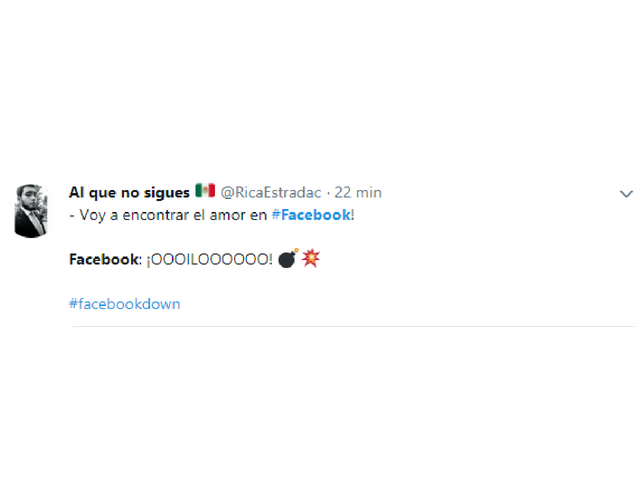The height and width of the screenshot is (500, 640).
Task: Click the word "sigues" in the display name
Action: coord(167,193)
